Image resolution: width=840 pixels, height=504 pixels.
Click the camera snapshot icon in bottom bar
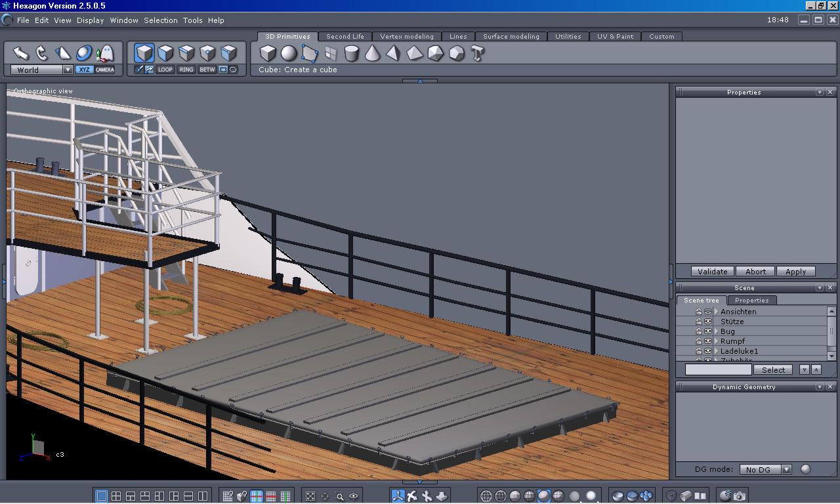coord(740,496)
